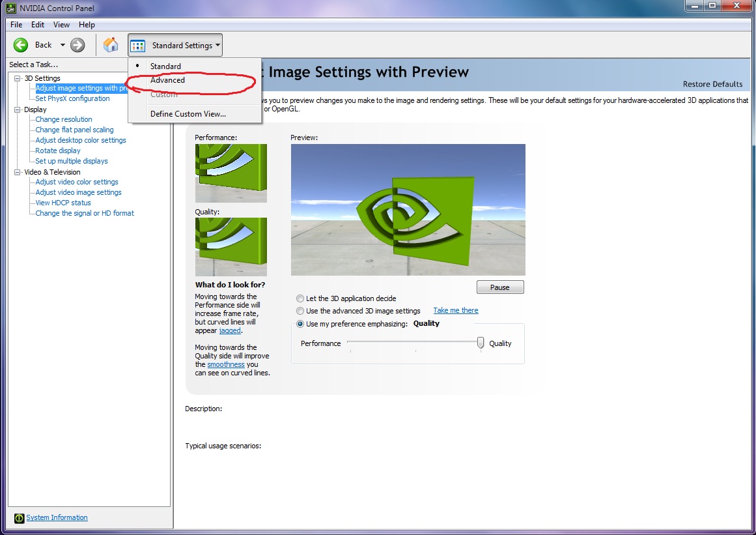Choose Define Custom View... menu entry
756x535 pixels.
(188, 114)
